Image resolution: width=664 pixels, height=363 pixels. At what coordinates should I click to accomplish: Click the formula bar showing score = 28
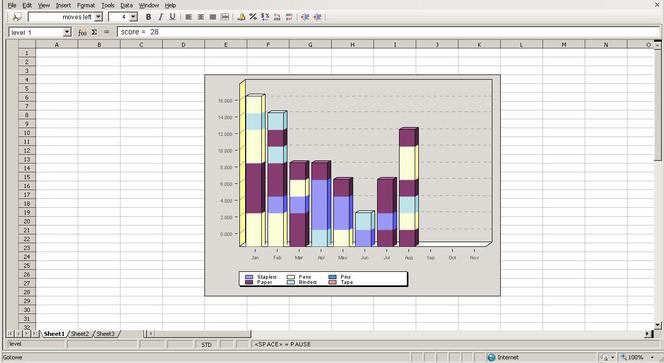coord(388,32)
